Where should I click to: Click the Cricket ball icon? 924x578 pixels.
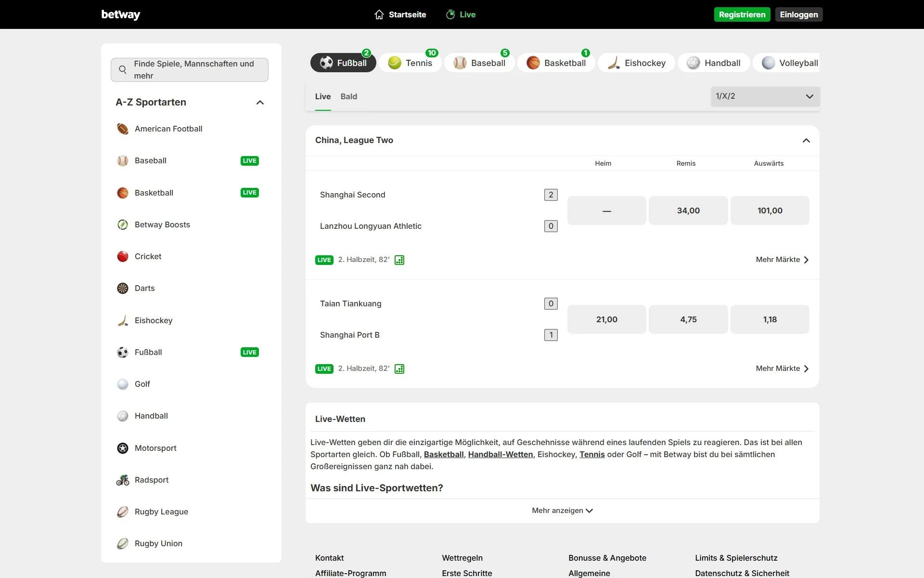pyautogui.click(x=123, y=256)
